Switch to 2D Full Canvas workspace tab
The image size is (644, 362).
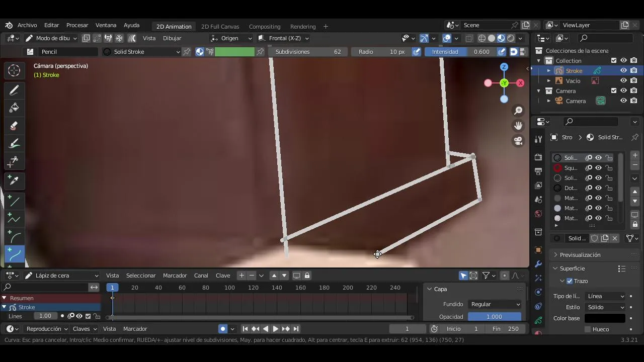(220, 27)
